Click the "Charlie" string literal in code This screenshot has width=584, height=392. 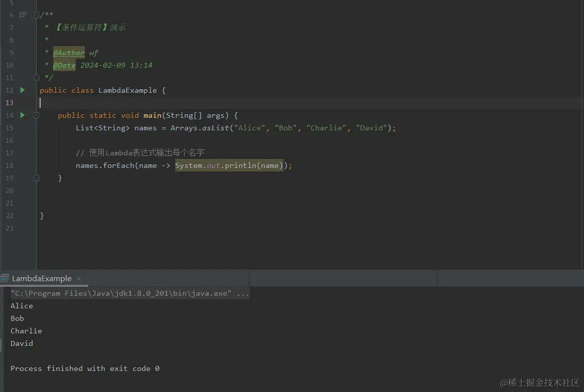326,128
